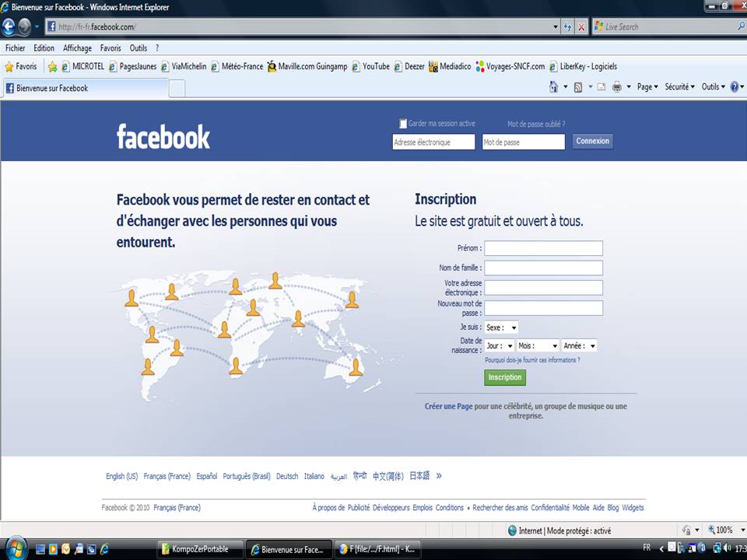Click the red Stop loading icon
The height and width of the screenshot is (560, 747).
[x=581, y=27]
